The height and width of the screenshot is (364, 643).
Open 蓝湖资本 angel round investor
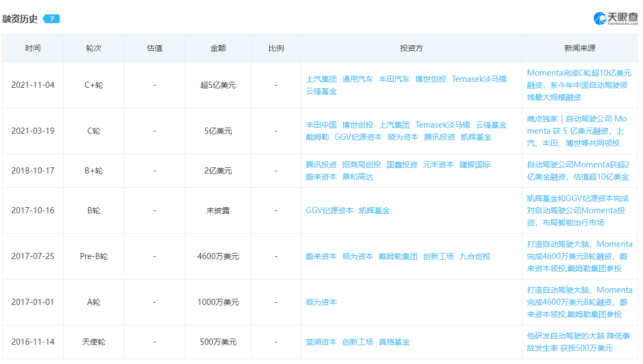[x=321, y=342]
